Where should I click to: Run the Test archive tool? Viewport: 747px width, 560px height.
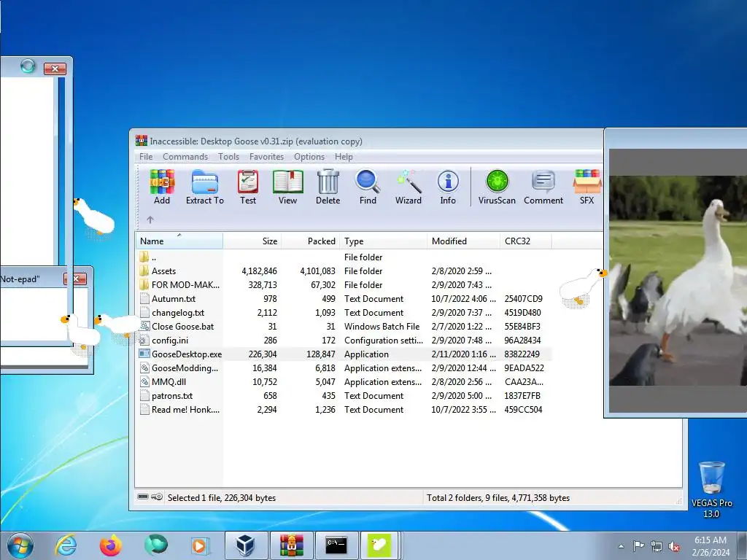click(248, 187)
